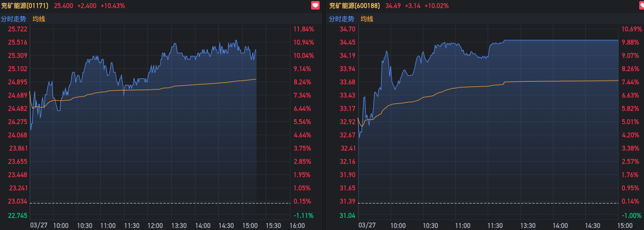Viewport: 644px width, 230px height.
Task: Click the price change +3.14
Action: tap(413, 6)
